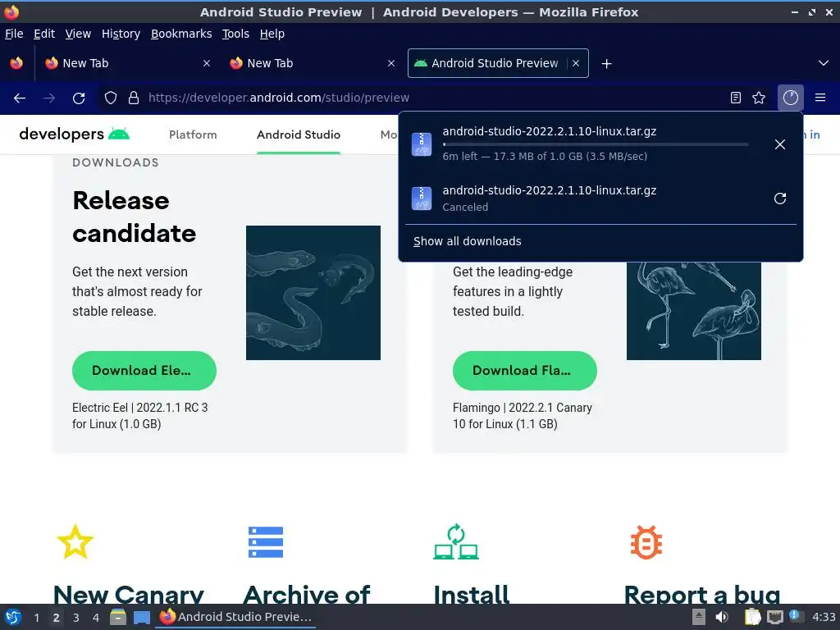Open the tracking protection shield icon
The height and width of the screenshot is (630, 840).
click(111, 98)
